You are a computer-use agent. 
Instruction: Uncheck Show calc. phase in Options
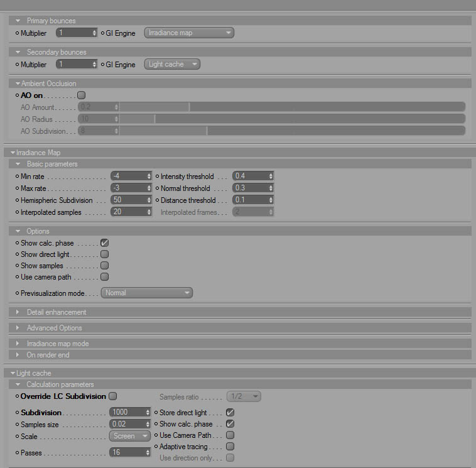tap(104, 243)
